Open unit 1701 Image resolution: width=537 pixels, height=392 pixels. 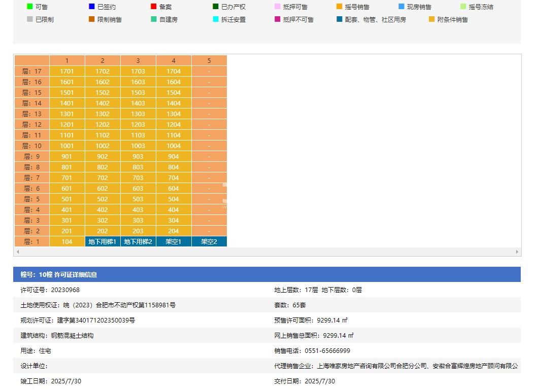(x=67, y=71)
